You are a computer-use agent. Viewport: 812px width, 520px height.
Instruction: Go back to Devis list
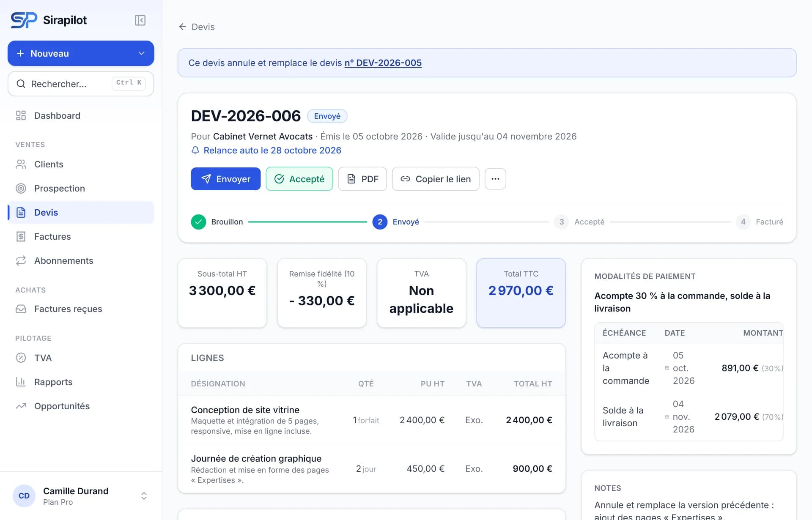(197, 27)
